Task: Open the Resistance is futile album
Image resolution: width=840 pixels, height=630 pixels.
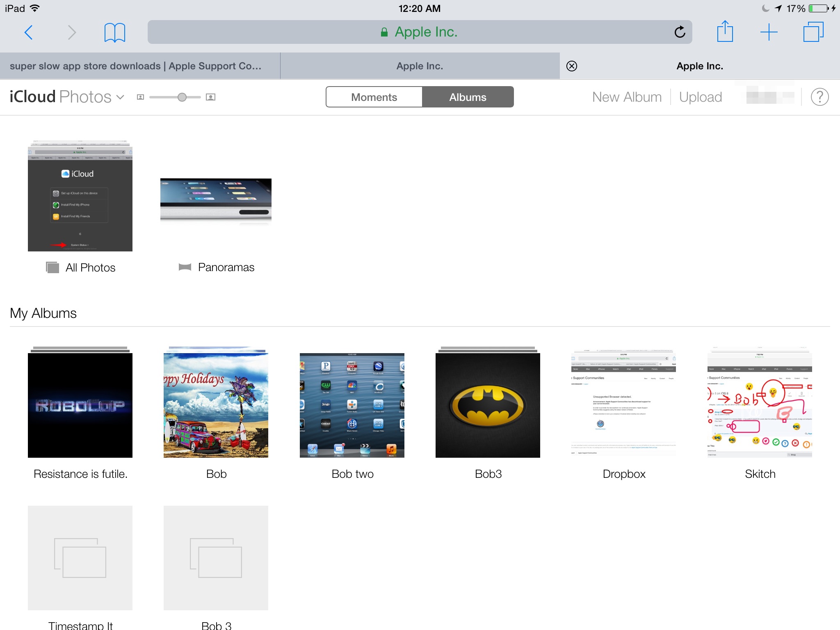Action: pyautogui.click(x=80, y=405)
